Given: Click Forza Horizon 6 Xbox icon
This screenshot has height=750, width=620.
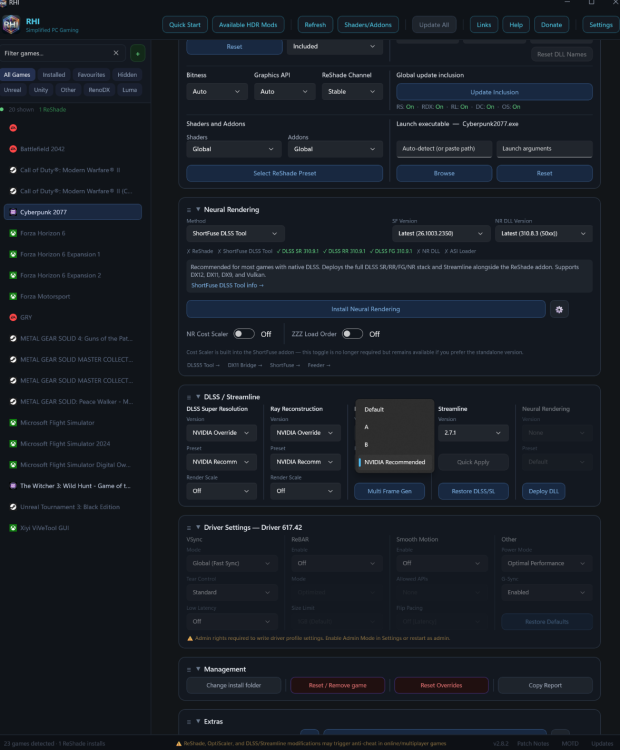Looking at the screenshot, I should pyautogui.click(x=13, y=233).
